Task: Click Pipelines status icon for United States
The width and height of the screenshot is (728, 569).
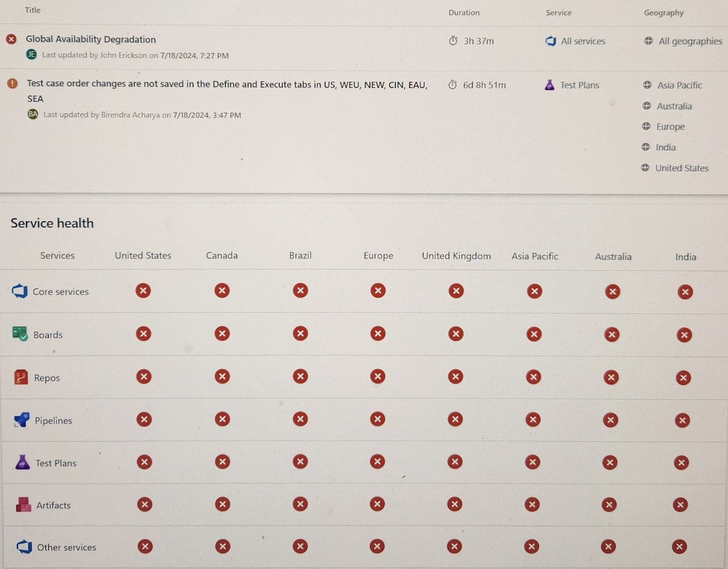Action: [x=144, y=419]
